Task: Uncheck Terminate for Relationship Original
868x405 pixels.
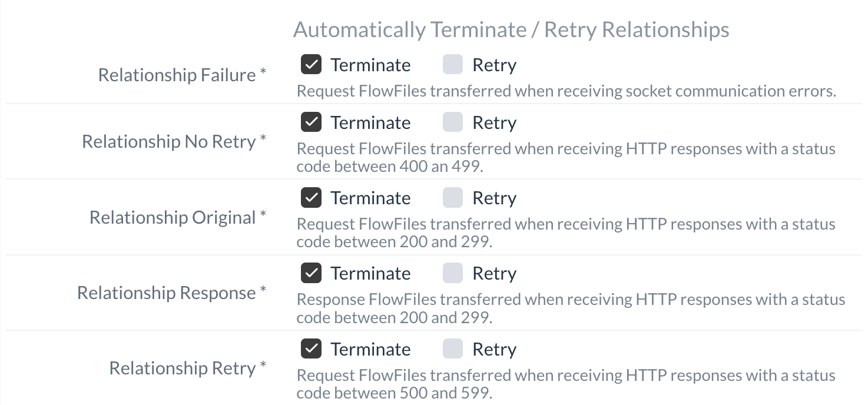Action: point(311,198)
